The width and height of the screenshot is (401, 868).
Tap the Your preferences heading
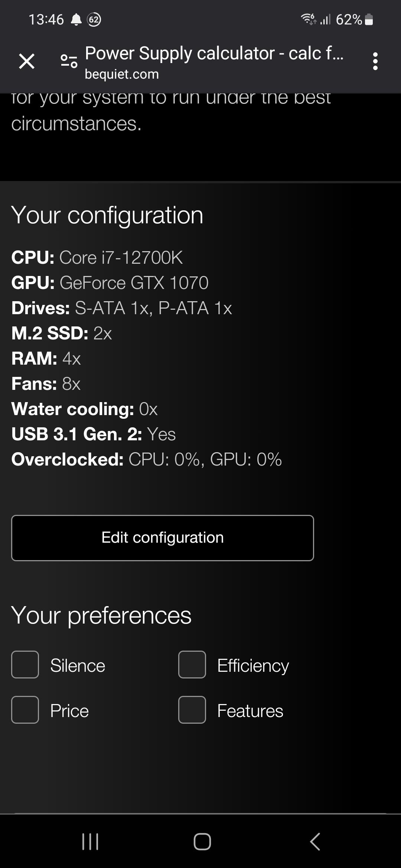pos(101,616)
